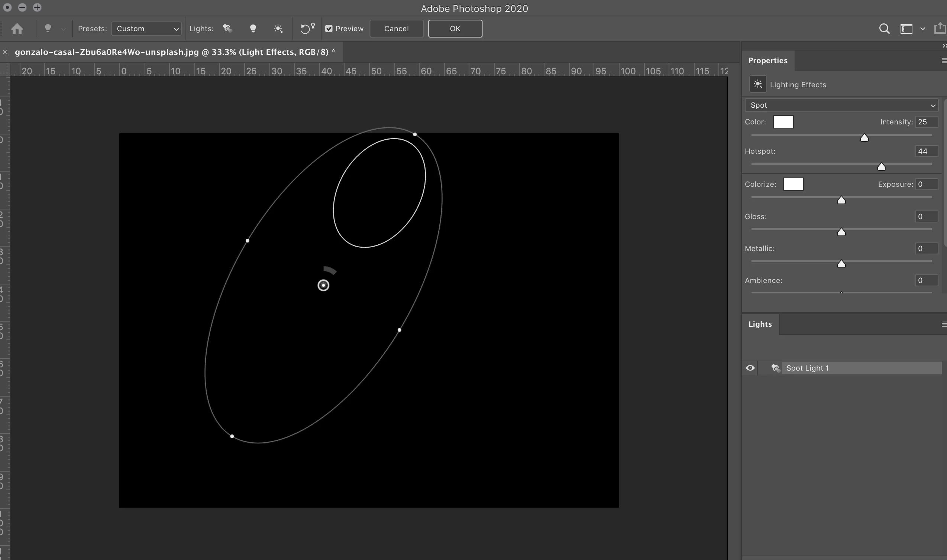Screen dimensions: 947x560
Task: Click the Home icon in options bar
Action: click(17, 29)
